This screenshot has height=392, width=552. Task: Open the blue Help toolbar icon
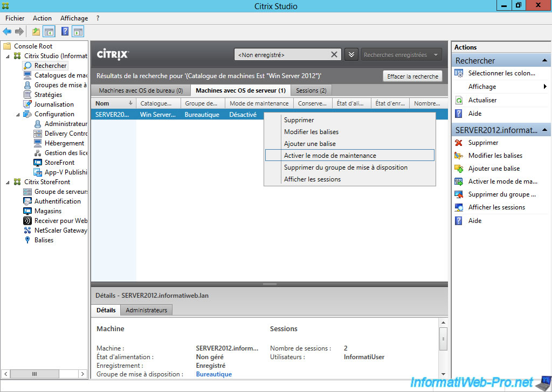pyautogui.click(x=65, y=32)
